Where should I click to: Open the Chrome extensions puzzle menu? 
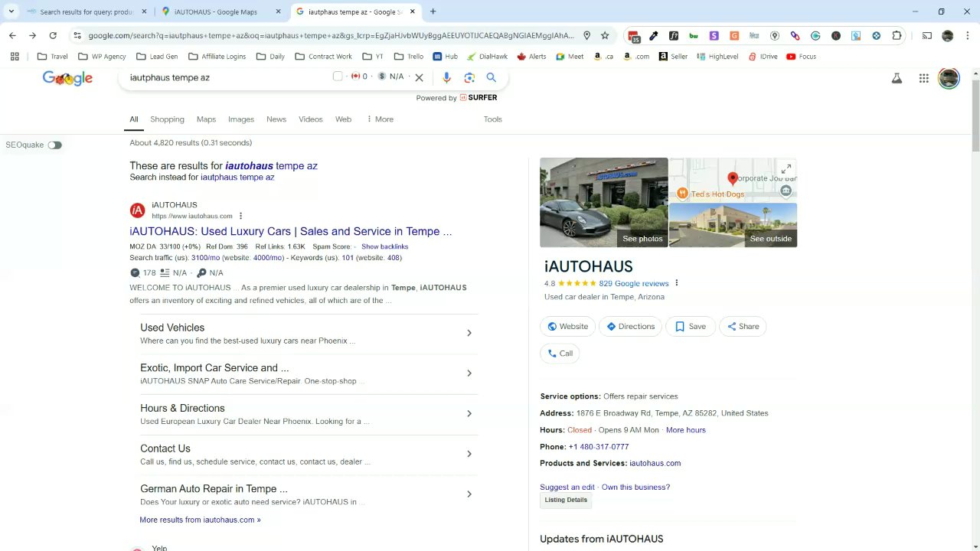[x=897, y=35]
